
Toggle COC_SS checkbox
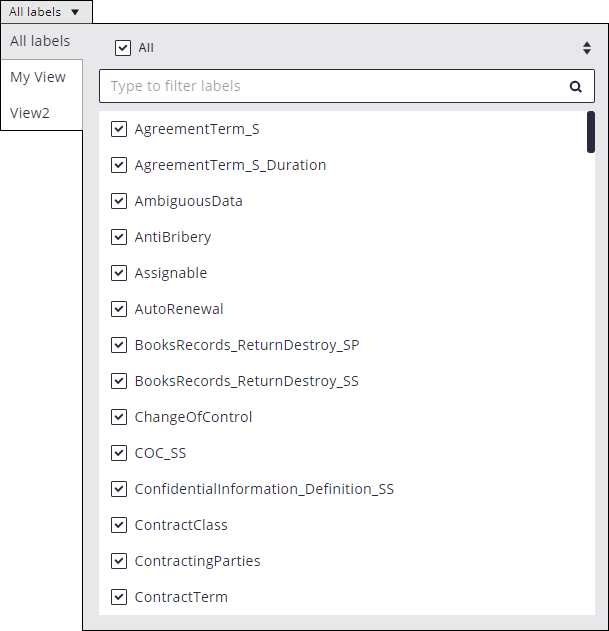coord(119,453)
